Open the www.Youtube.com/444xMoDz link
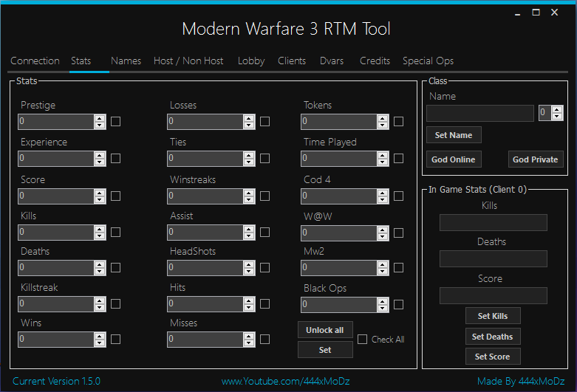This screenshot has height=392, width=577. coord(286,381)
